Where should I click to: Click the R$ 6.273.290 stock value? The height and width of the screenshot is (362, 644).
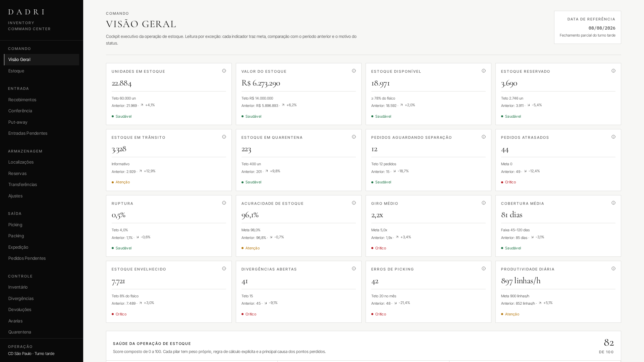(261, 83)
